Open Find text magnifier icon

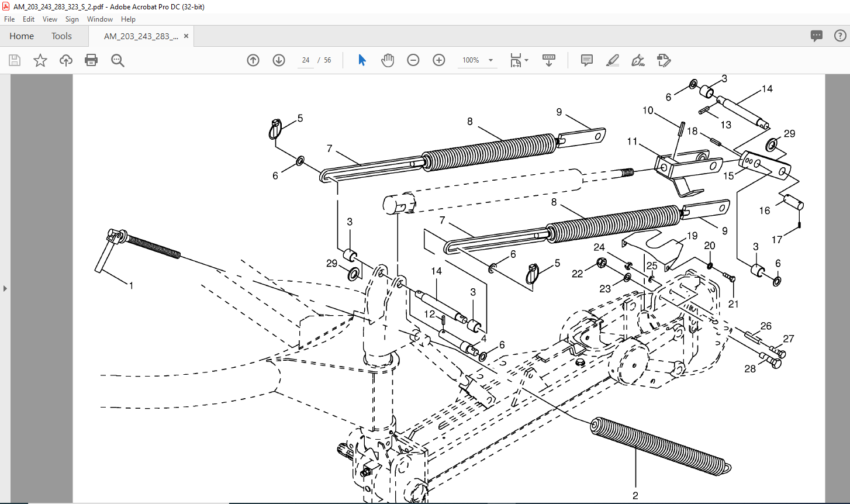[118, 60]
